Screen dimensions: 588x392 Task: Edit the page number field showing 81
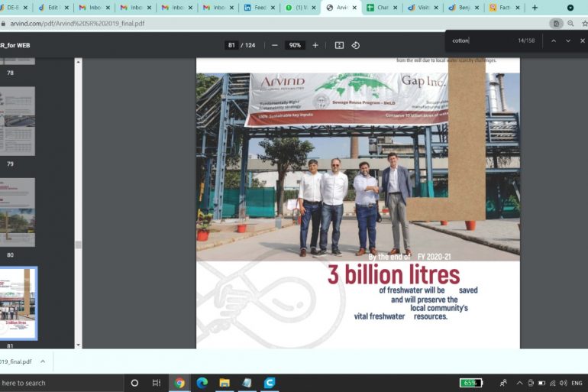pyautogui.click(x=231, y=45)
